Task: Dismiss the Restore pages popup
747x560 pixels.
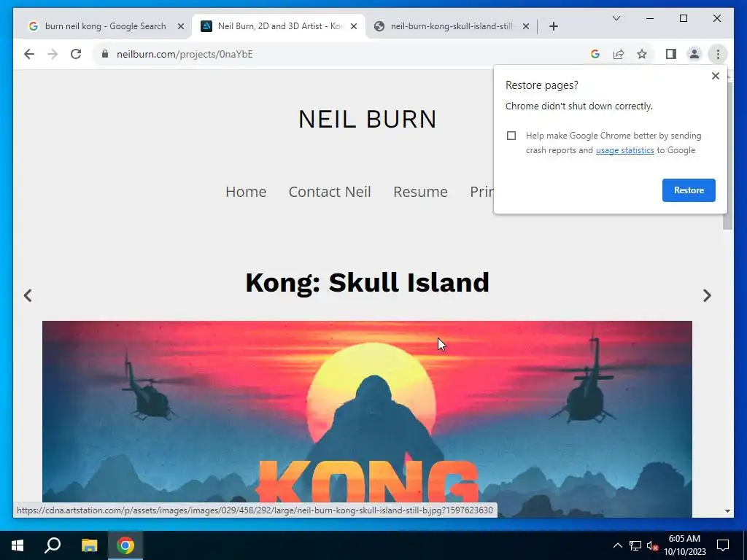Action: (715, 76)
